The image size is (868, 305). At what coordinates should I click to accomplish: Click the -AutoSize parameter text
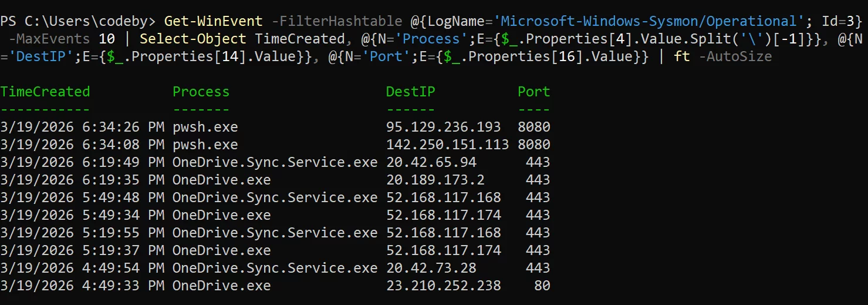[x=735, y=57]
